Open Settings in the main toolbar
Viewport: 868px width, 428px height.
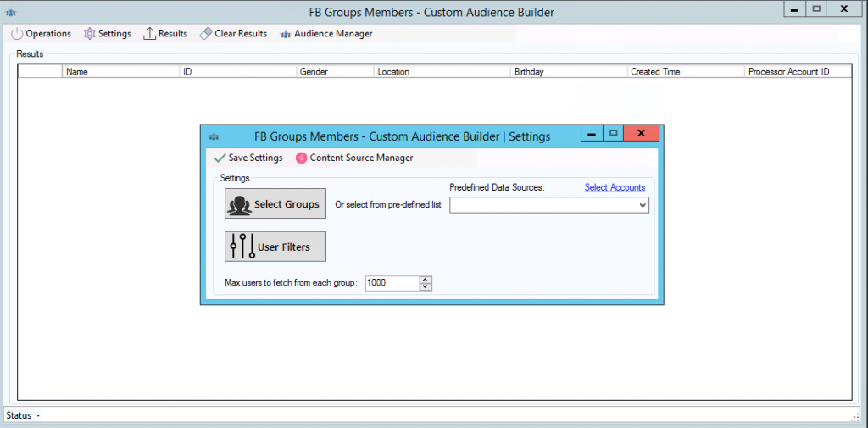tap(108, 34)
